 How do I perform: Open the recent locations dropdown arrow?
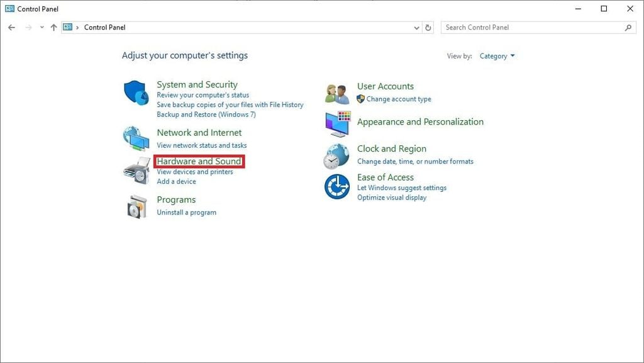click(x=42, y=28)
